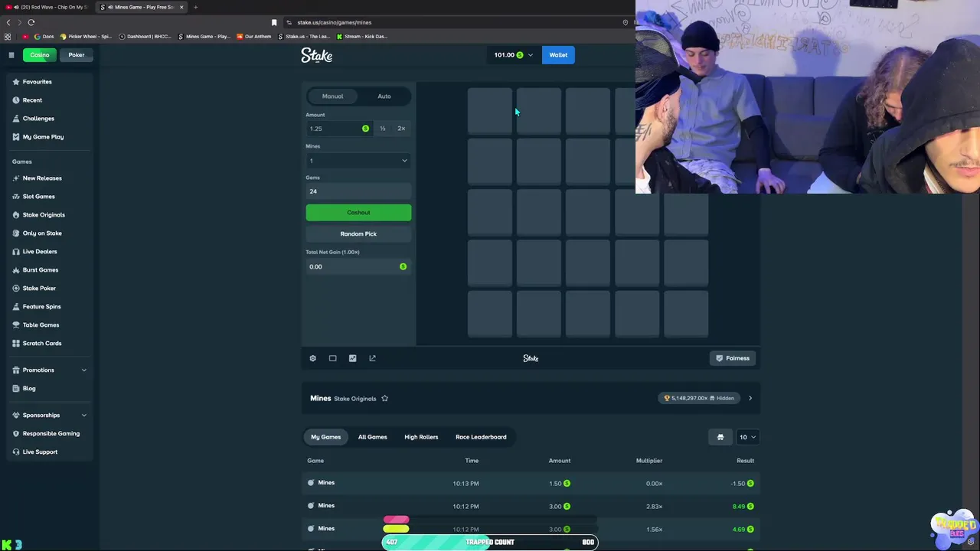The width and height of the screenshot is (980, 551).
Task: Select the My Games tab
Action: (x=325, y=437)
